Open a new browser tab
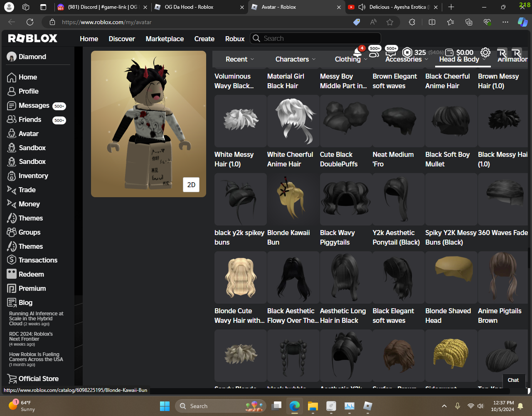 pos(451,7)
